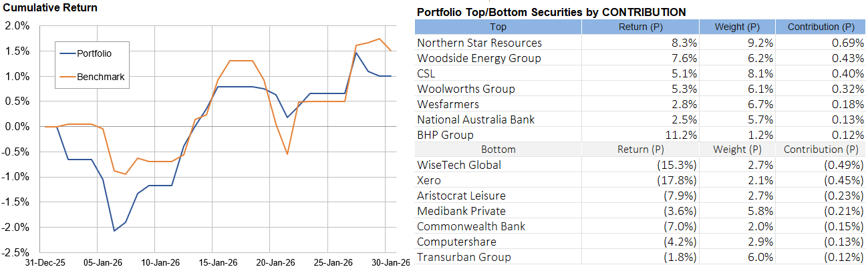Click the Woodside Energy Group cell
Image resolution: width=868 pixels, height=273 pixels.
tap(478, 58)
